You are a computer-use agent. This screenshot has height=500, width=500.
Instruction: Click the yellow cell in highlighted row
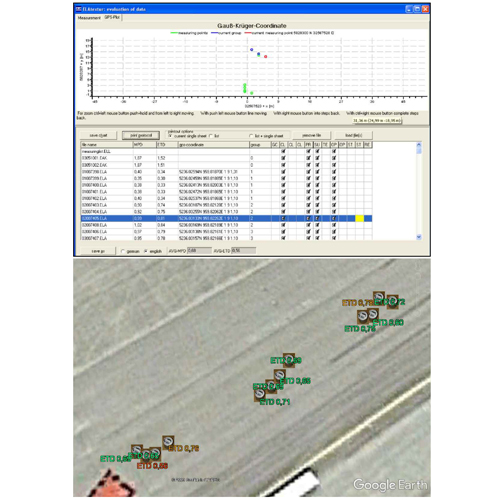(359, 218)
